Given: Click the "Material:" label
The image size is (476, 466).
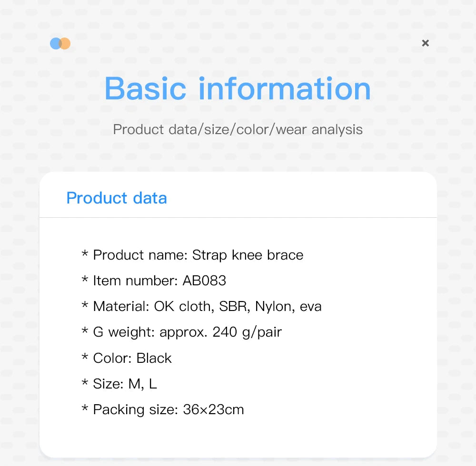Looking at the screenshot, I should [121, 307].
